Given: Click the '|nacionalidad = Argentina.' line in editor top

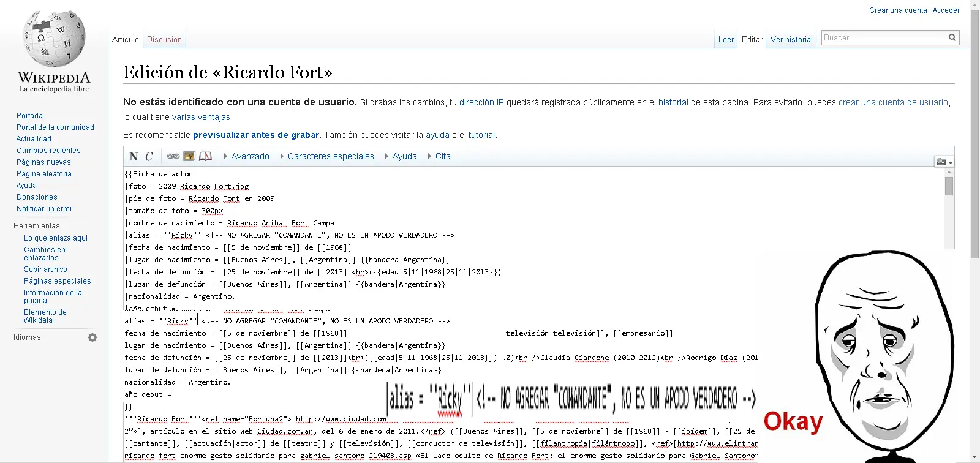Looking at the screenshot, I should 180,296.
